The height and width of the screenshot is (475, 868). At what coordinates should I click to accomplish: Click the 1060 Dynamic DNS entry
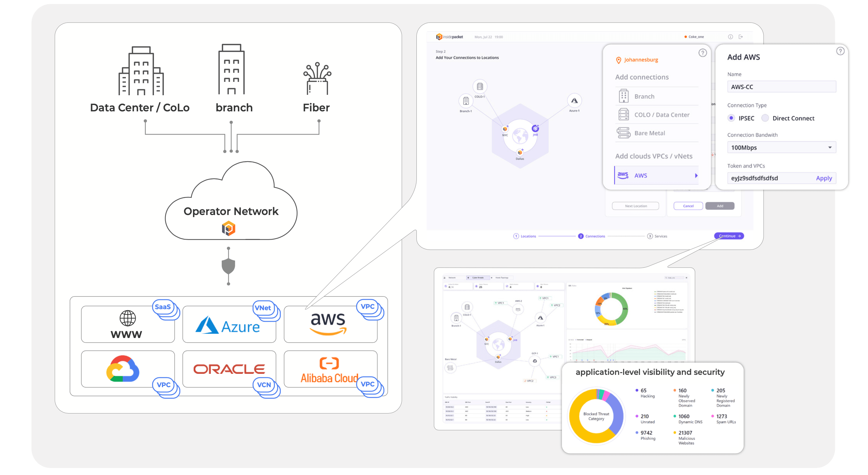click(688, 419)
